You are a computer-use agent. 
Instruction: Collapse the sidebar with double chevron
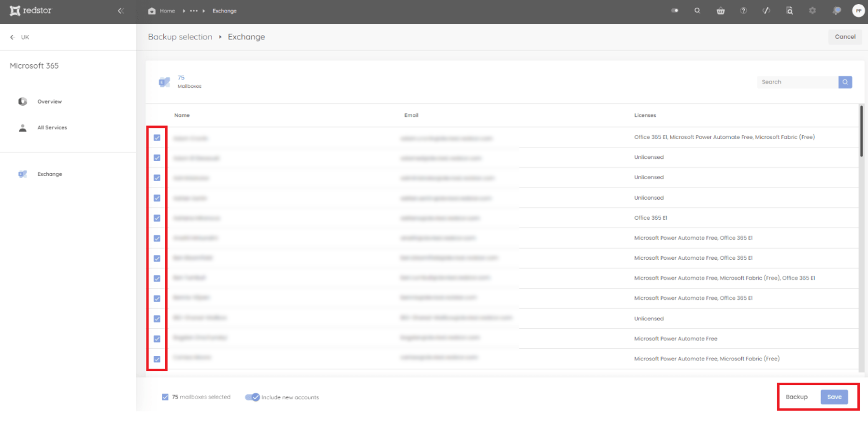pos(121,11)
